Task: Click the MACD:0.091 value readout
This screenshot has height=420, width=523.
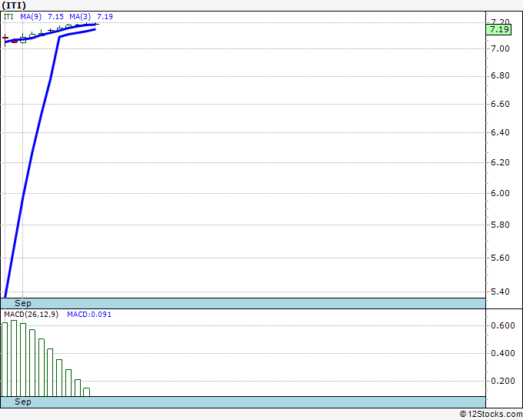Action: [x=89, y=315]
